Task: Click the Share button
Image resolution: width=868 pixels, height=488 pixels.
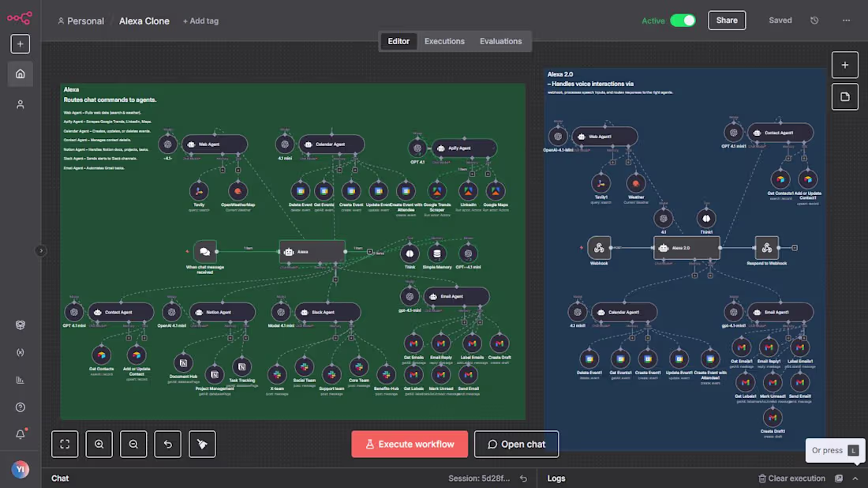Action: click(726, 21)
